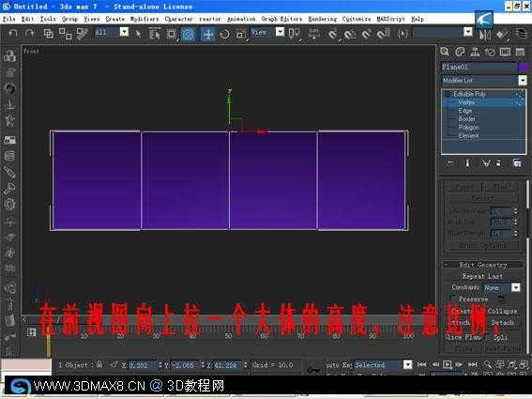The width and height of the screenshot is (532, 399).
Task: Collapse the Editable Poly tree node
Action: pyautogui.click(x=448, y=94)
